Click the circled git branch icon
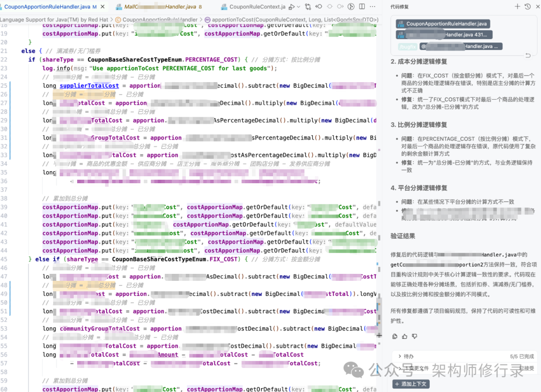This screenshot has height=392, width=541. [351, 7]
